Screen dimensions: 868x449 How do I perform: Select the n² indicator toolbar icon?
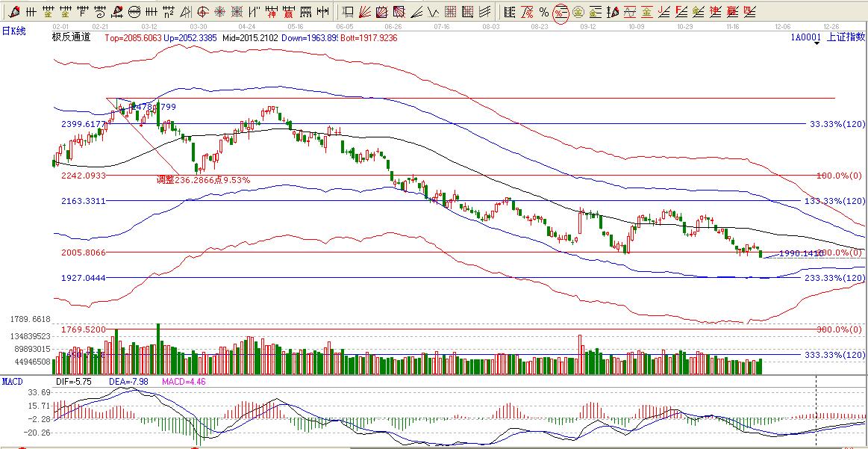(169, 12)
